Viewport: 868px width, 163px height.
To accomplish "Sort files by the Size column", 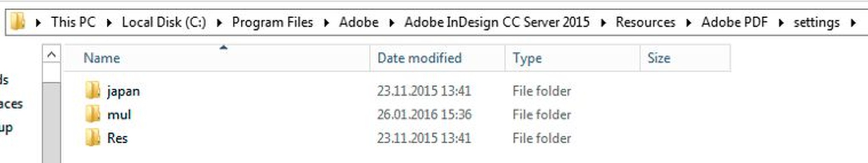I will point(685,58).
